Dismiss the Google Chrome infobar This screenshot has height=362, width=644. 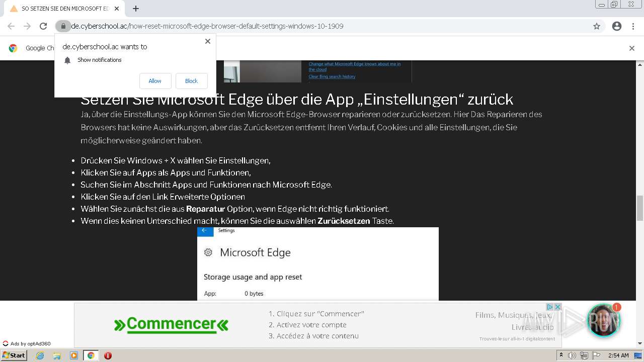click(632, 48)
